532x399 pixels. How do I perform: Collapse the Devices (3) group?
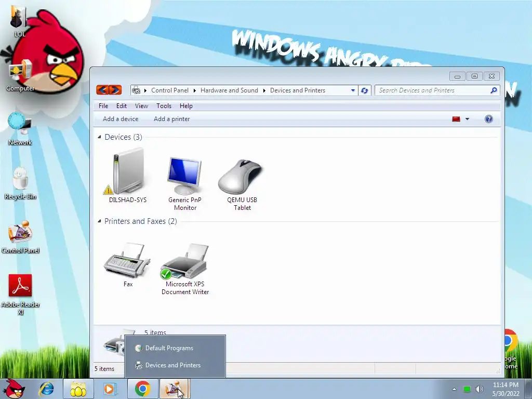click(99, 137)
